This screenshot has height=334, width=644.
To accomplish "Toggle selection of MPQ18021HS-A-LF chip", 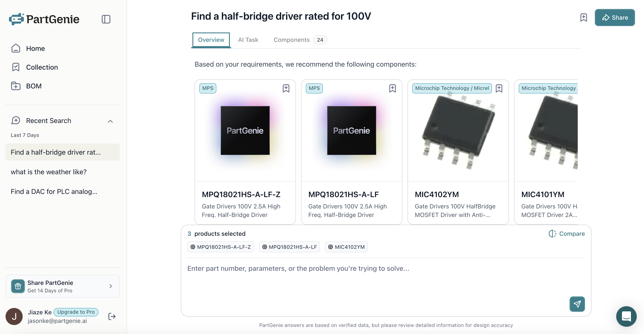I will click(289, 247).
